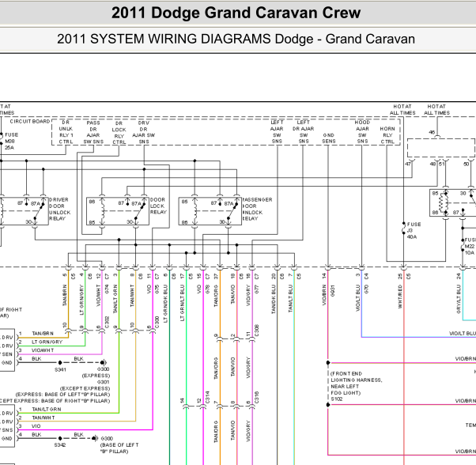The height and width of the screenshot is (465, 476).
Task: Select horizontal "VIO/LT BLU" label at right edge
Action: pyautogui.click(x=463, y=333)
